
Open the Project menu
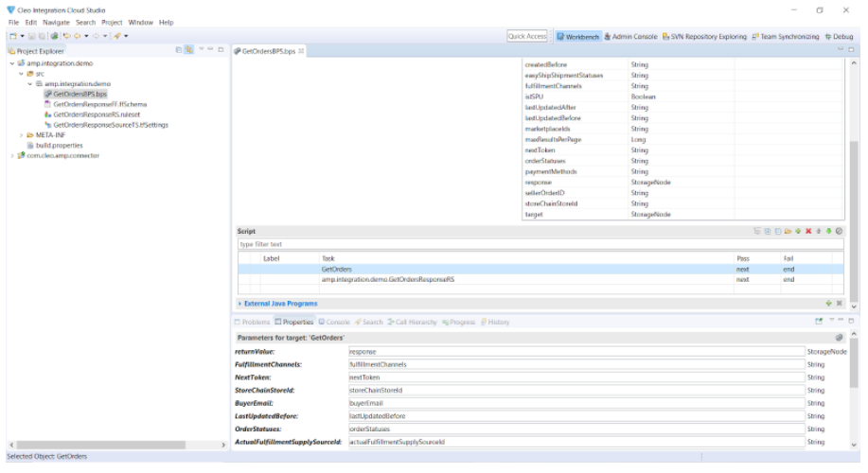[x=112, y=23]
